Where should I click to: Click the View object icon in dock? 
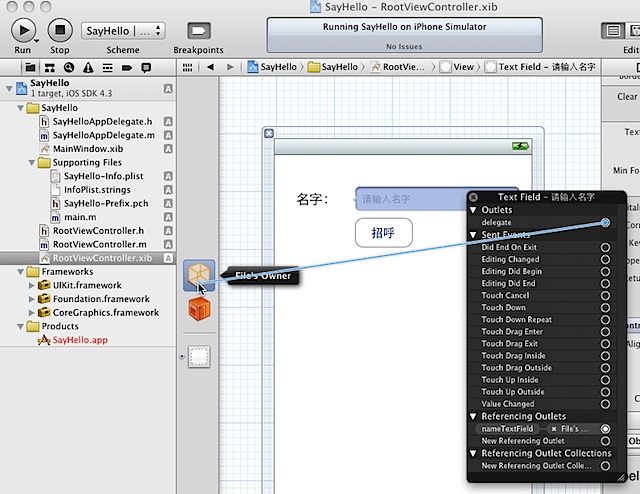[199, 357]
